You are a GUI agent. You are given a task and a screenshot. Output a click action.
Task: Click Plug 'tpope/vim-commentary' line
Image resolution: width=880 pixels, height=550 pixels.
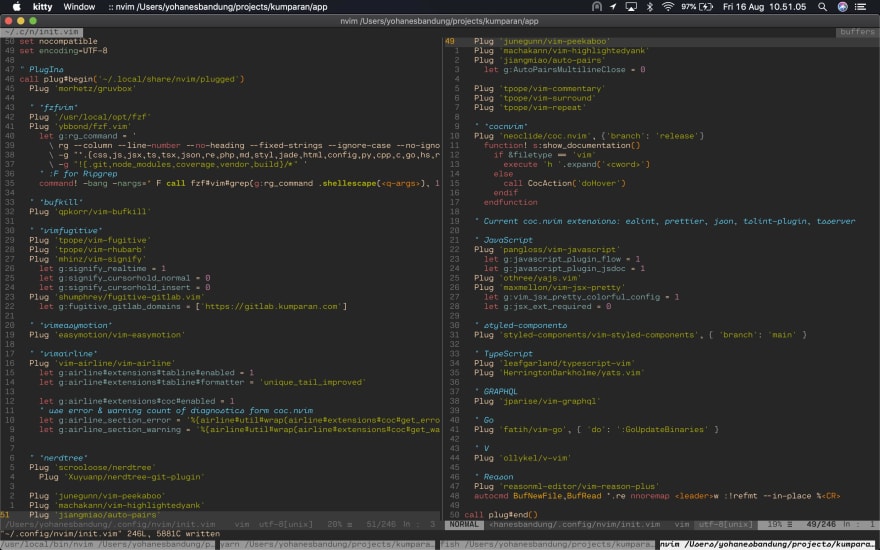tap(539, 89)
